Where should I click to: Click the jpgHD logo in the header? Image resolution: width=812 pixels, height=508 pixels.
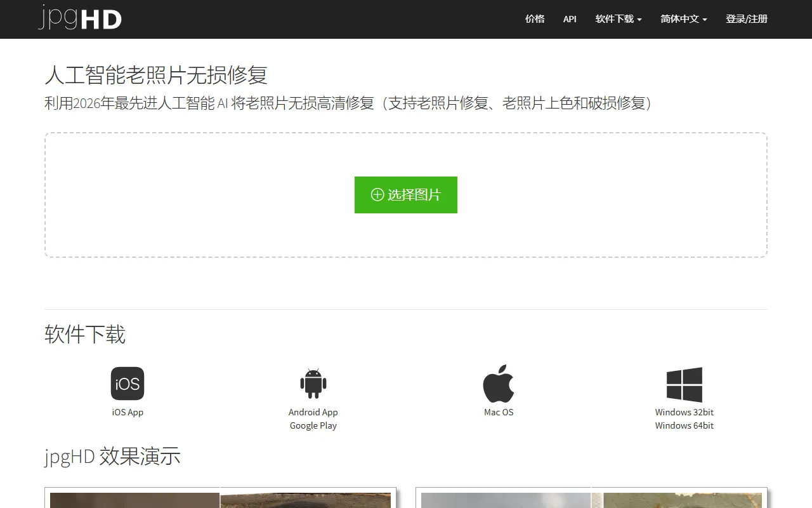[80, 18]
